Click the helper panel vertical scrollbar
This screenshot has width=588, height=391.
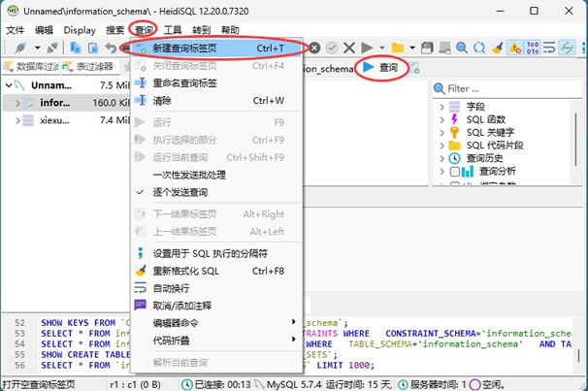click(575, 140)
